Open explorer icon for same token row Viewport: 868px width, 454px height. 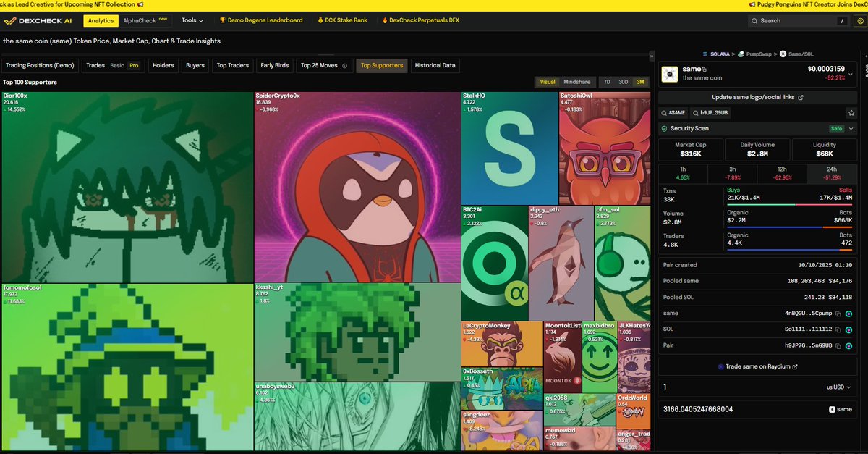849,314
